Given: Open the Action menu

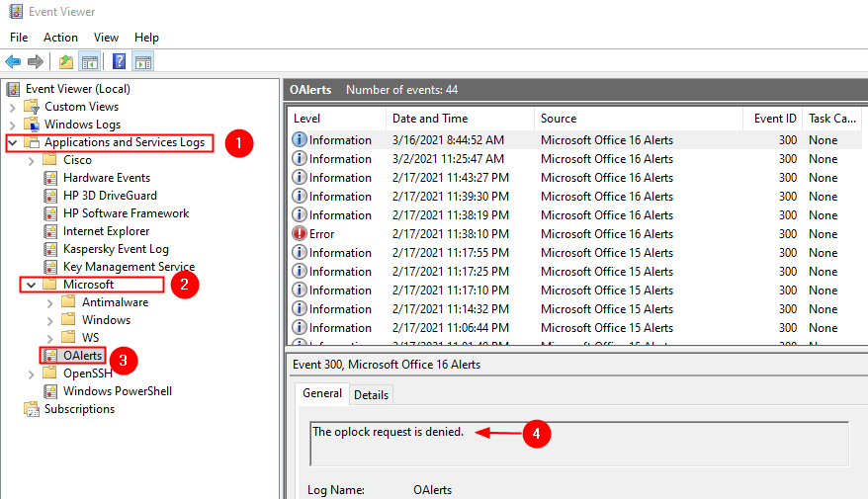Looking at the screenshot, I should point(60,37).
